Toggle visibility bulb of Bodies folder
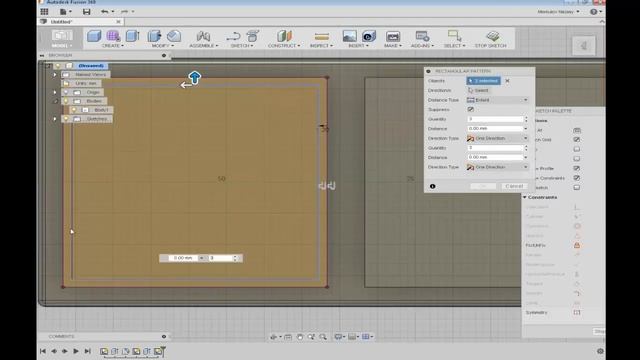This screenshot has height=360, width=640. tap(66, 101)
